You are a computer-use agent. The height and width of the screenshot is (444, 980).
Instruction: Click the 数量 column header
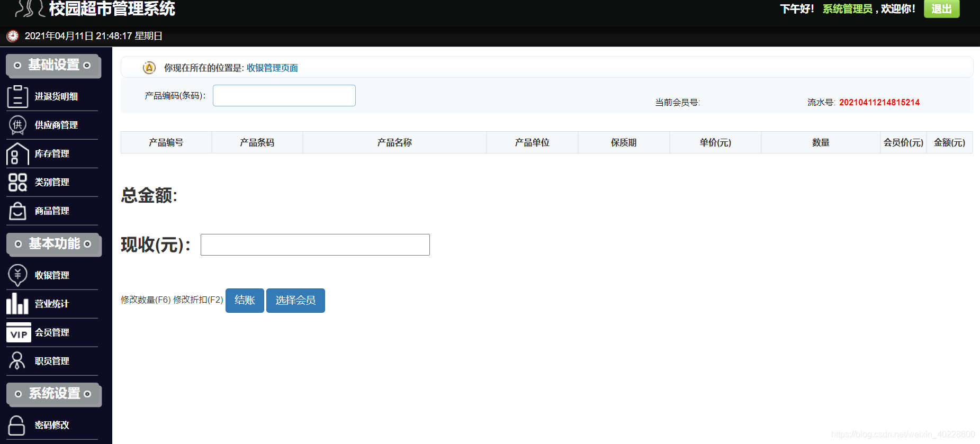tap(821, 142)
